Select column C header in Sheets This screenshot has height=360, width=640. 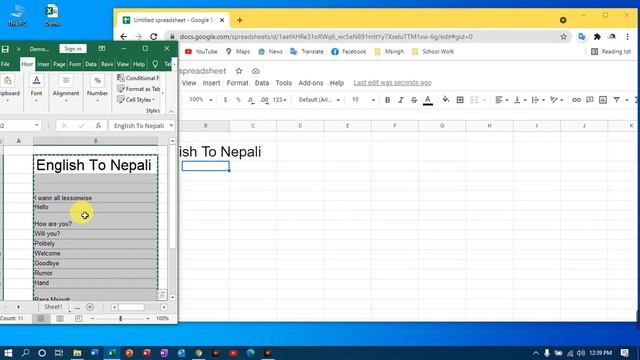point(253,126)
